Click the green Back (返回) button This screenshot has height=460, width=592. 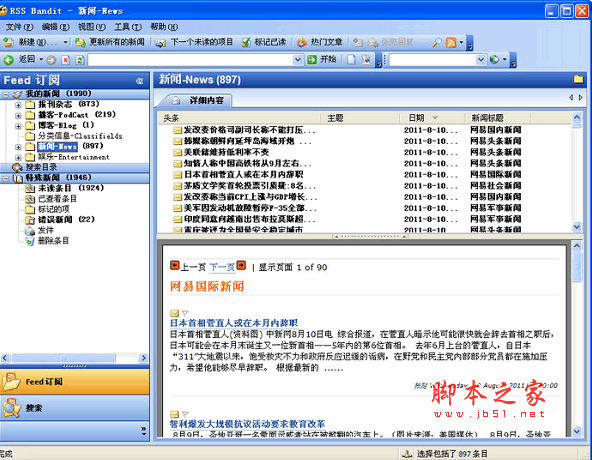click(x=19, y=60)
